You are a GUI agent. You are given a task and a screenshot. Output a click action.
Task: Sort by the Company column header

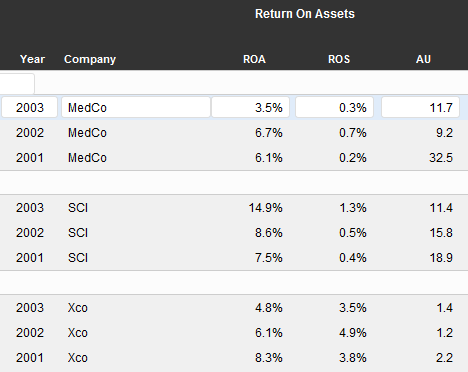(x=90, y=59)
